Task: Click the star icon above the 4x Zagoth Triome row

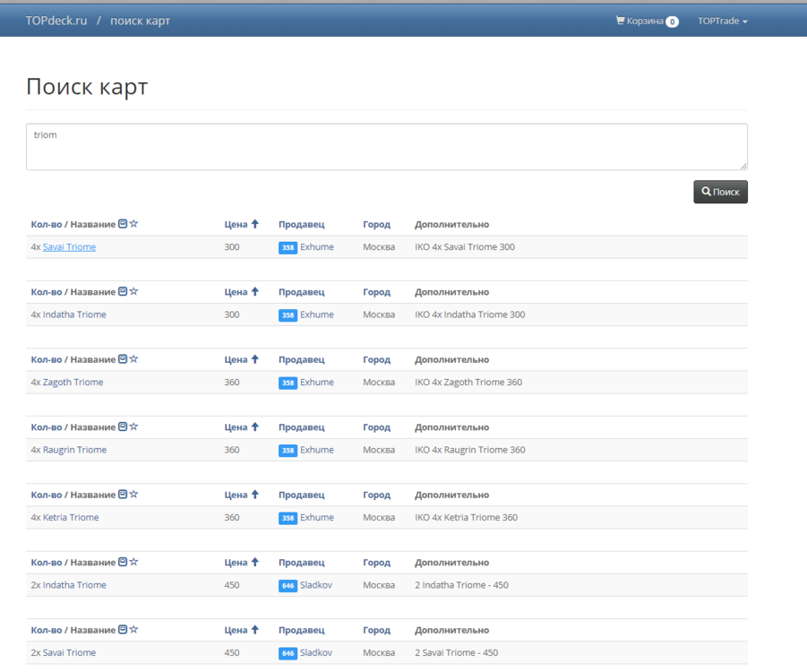Action: pyautogui.click(x=133, y=359)
